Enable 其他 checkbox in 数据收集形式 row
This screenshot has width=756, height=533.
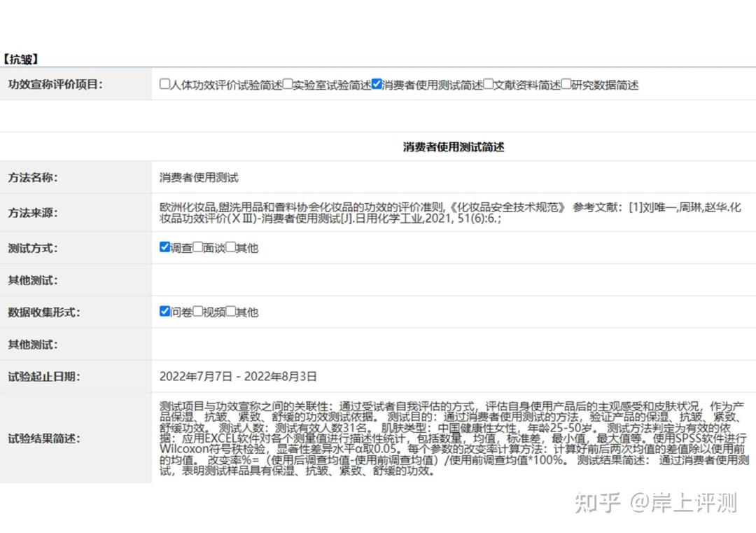231,311
